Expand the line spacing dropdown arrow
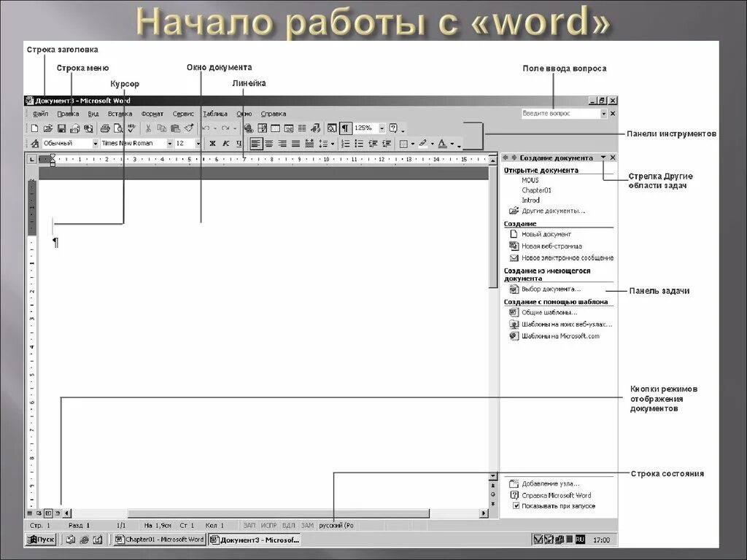 [x=333, y=144]
